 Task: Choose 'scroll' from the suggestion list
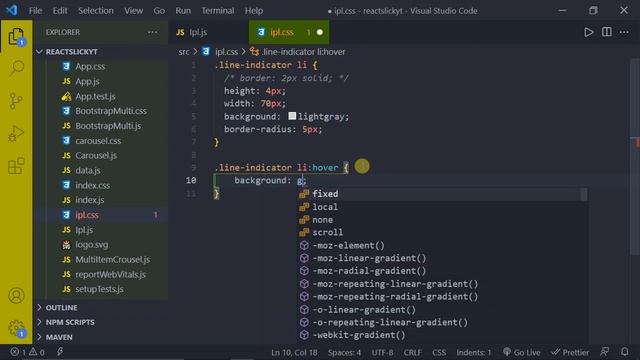[x=442, y=232]
